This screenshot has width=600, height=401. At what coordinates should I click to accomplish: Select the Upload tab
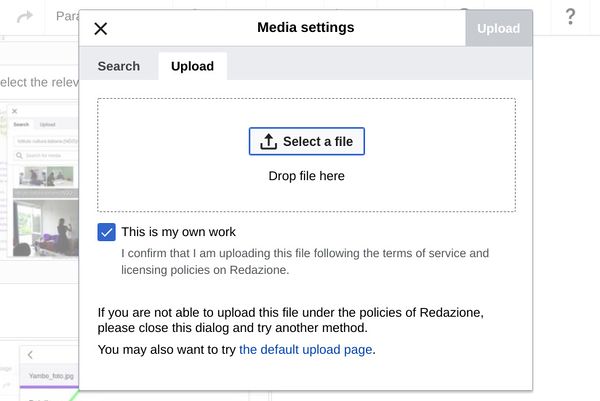[x=192, y=66]
